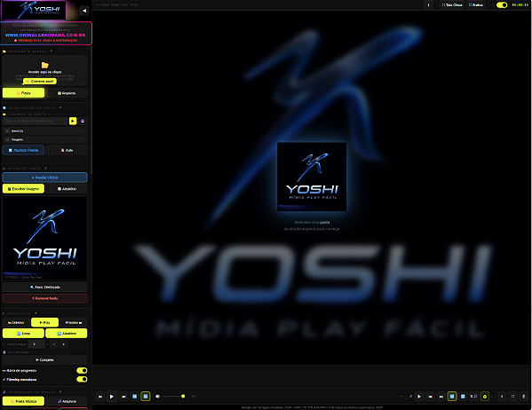Screen dimensions: 532x410
Task: Toggle the Barra de progresso switch
Action: click(82, 370)
